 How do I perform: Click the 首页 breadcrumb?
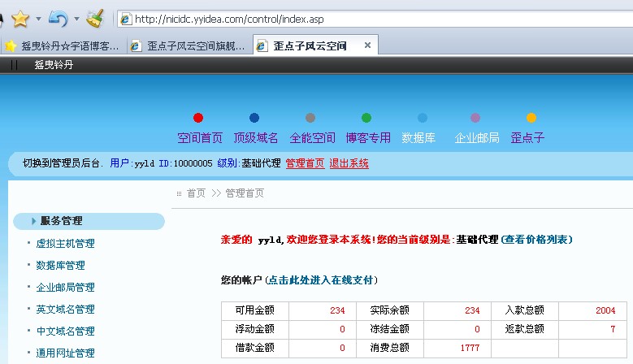[x=196, y=193]
